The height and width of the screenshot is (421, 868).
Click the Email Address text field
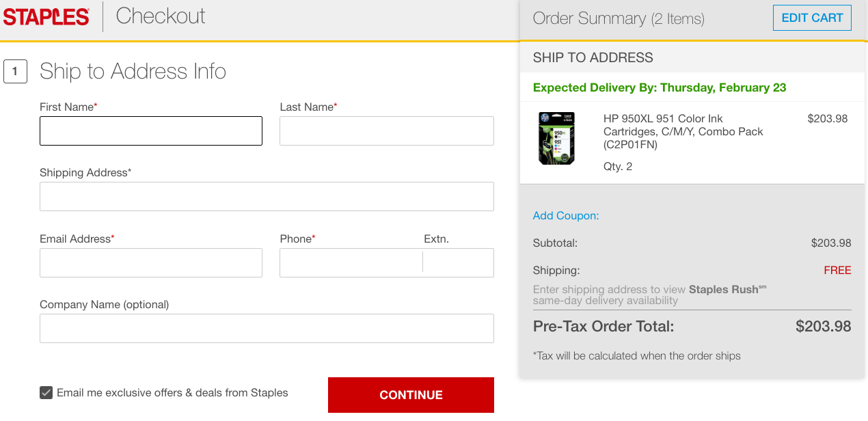150,263
